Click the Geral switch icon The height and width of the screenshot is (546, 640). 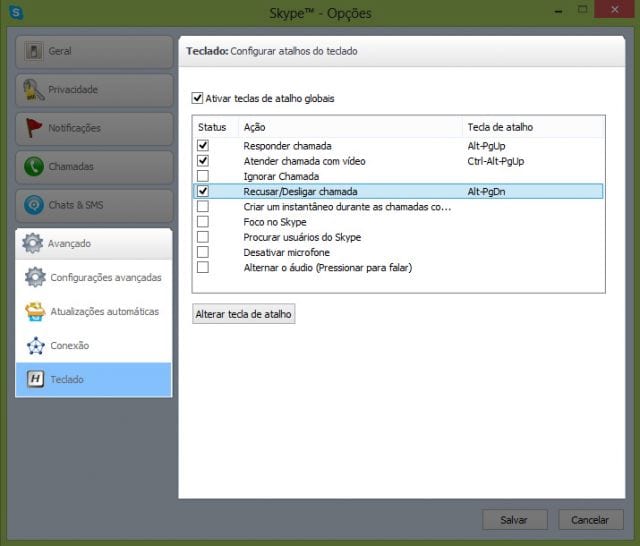point(33,51)
